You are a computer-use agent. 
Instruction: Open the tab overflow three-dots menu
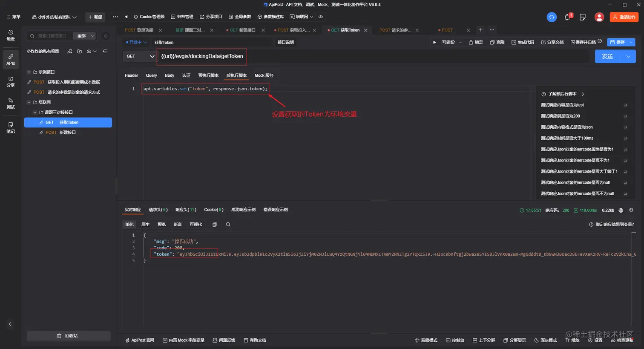coord(492,30)
